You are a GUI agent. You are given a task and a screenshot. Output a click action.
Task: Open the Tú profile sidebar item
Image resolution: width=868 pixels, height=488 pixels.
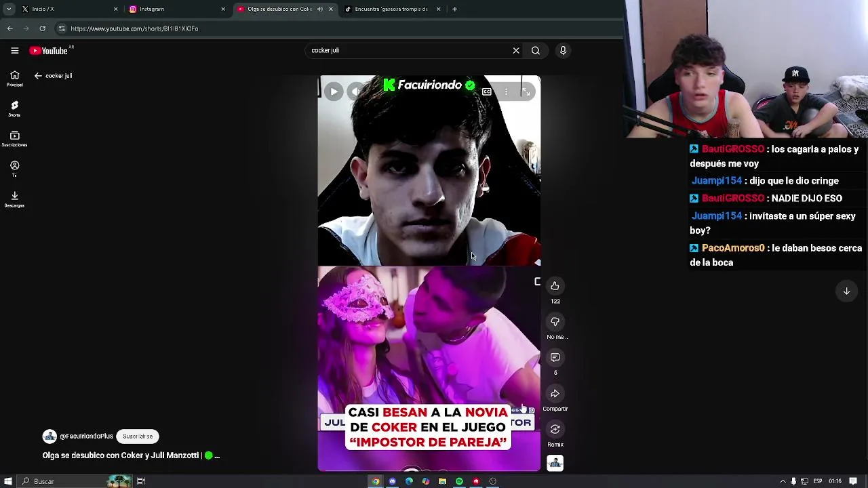[14, 169]
